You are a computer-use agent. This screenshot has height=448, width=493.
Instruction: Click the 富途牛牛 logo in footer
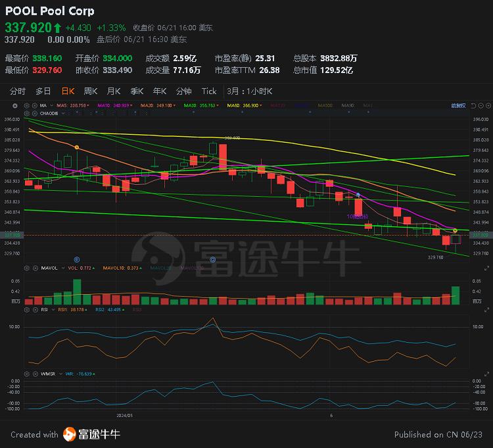click(x=91, y=434)
